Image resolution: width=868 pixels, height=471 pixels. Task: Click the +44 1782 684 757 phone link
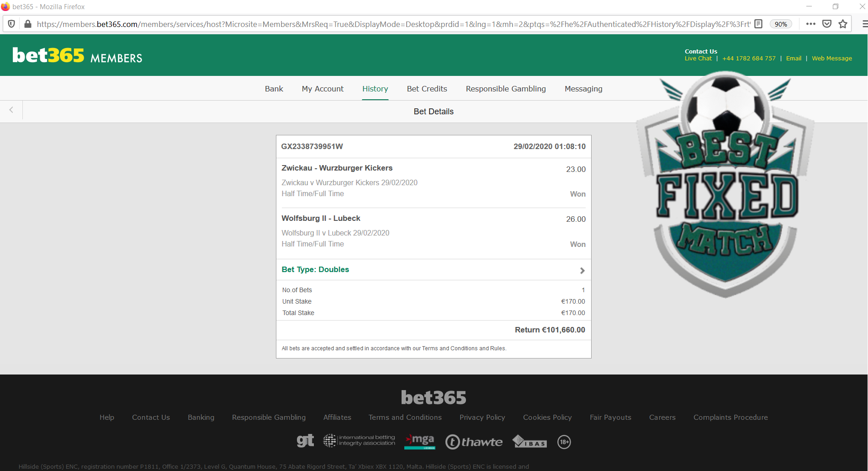pyautogui.click(x=749, y=59)
